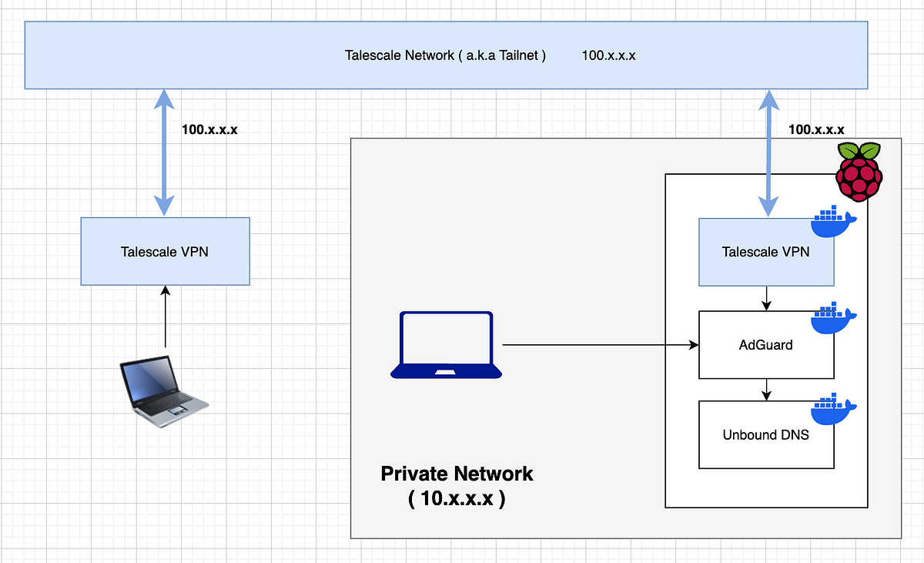The height and width of the screenshot is (563, 924).
Task: Click the arrow from AdGuard to Unbound DNS
Action: point(766,389)
